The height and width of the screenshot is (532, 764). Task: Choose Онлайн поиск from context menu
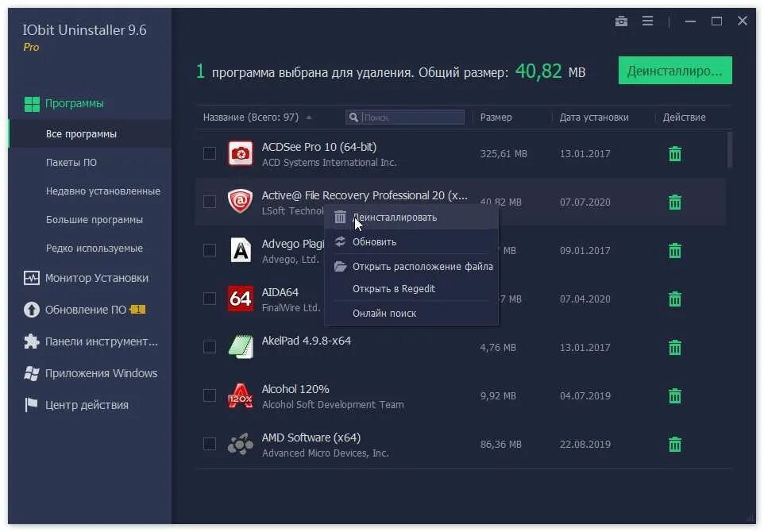tap(411, 314)
